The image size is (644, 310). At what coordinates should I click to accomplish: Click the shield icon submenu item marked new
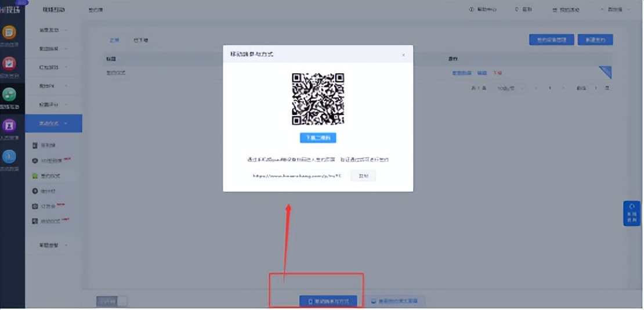tap(50, 160)
